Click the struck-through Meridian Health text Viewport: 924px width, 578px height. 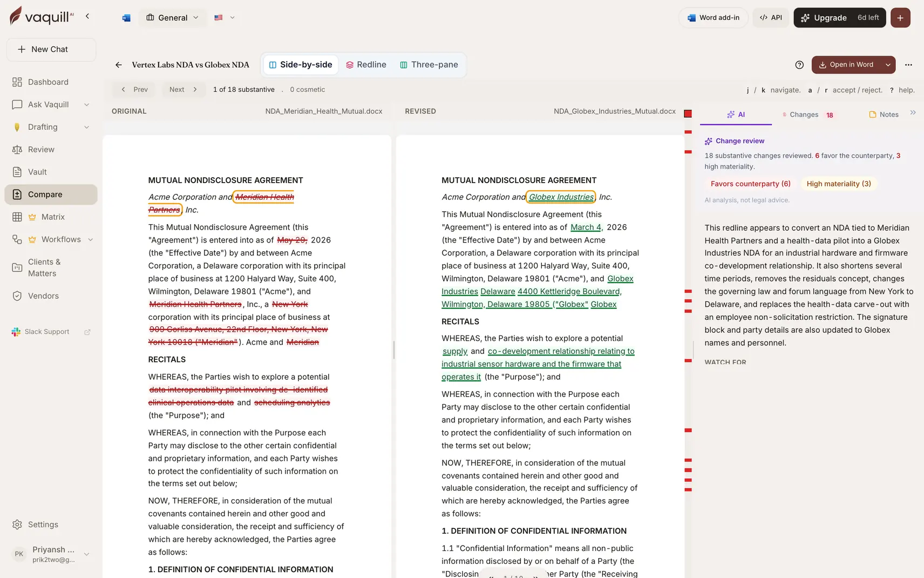264,197
